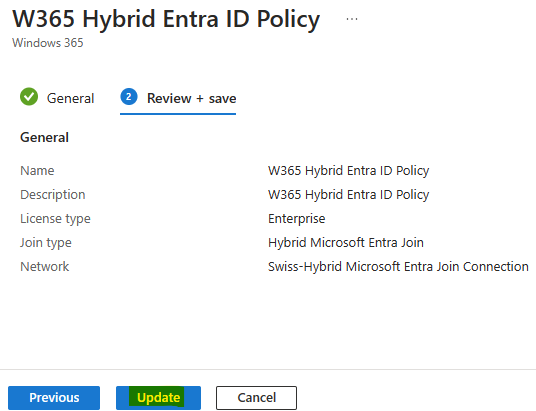
Task: Click Hybrid Microsoft Entra Join value
Action: [346, 243]
